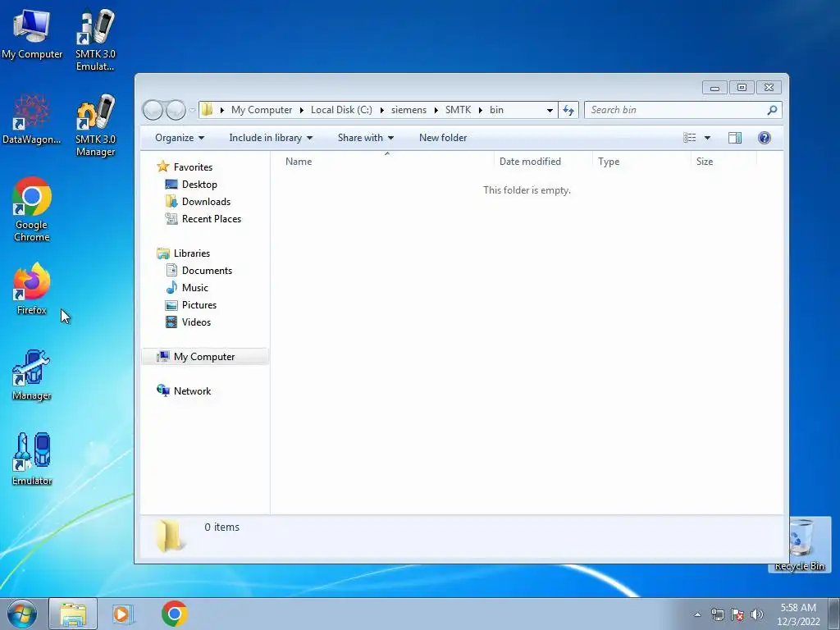Toggle the preview pane button

coord(735,138)
